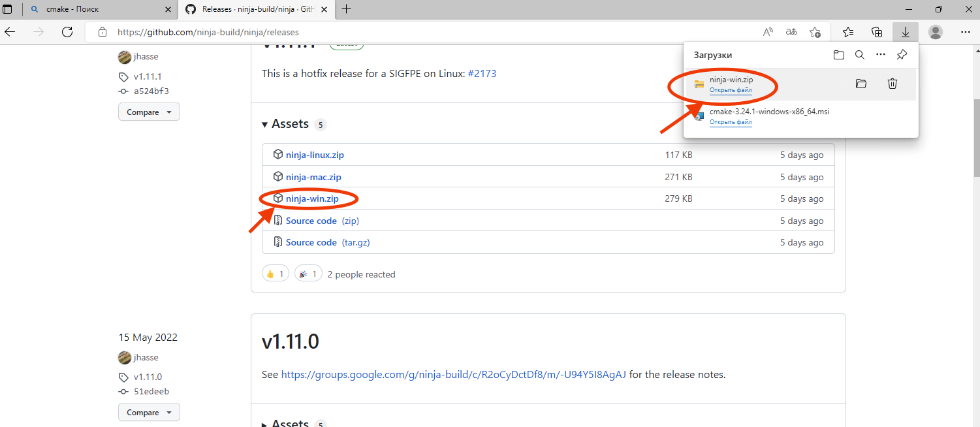
Task: Pin the downloads panel
Action: point(902,55)
